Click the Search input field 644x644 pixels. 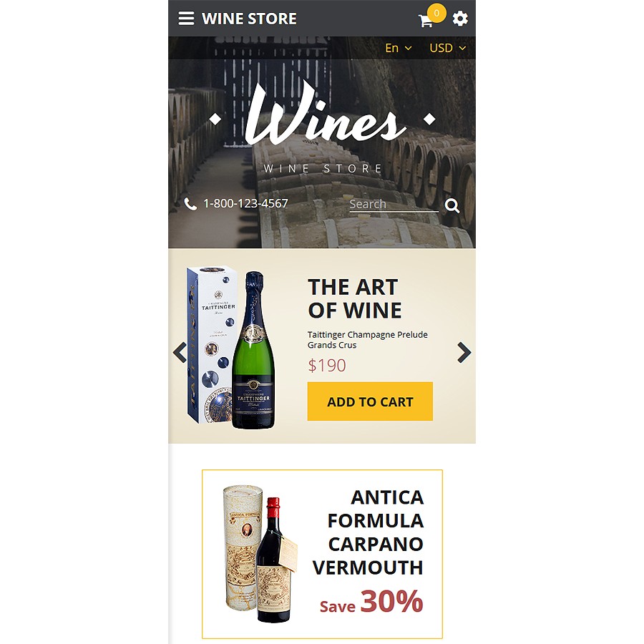click(x=394, y=204)
